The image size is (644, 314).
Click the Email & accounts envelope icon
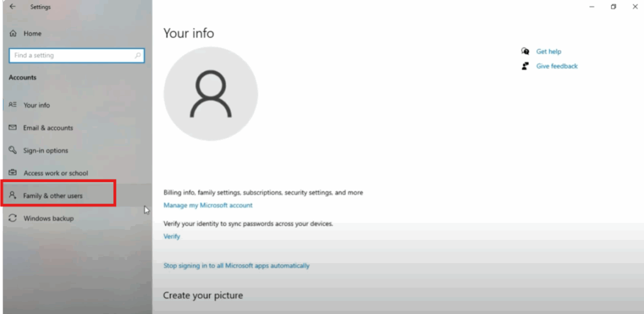pyautogui.click(x=13, y=127)
